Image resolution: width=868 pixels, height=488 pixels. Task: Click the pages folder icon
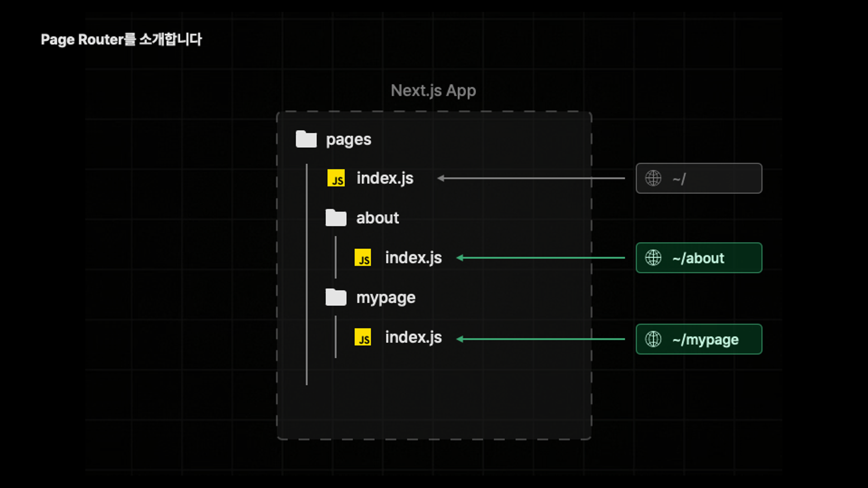pos(306,139)
